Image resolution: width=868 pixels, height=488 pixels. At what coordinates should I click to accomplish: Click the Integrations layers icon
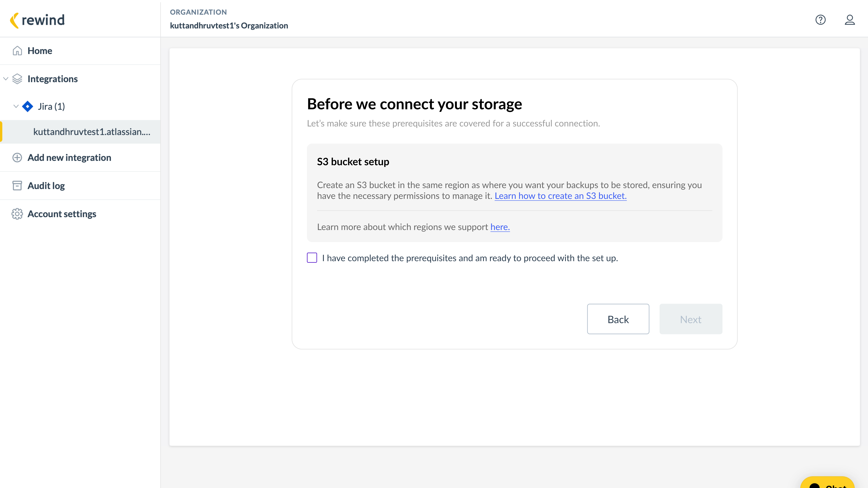point(17,79)
